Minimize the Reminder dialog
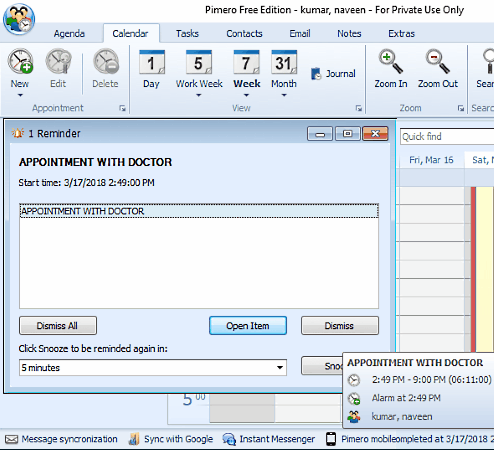The height and width of the screenshot is (450, 494). pos(320,134)
